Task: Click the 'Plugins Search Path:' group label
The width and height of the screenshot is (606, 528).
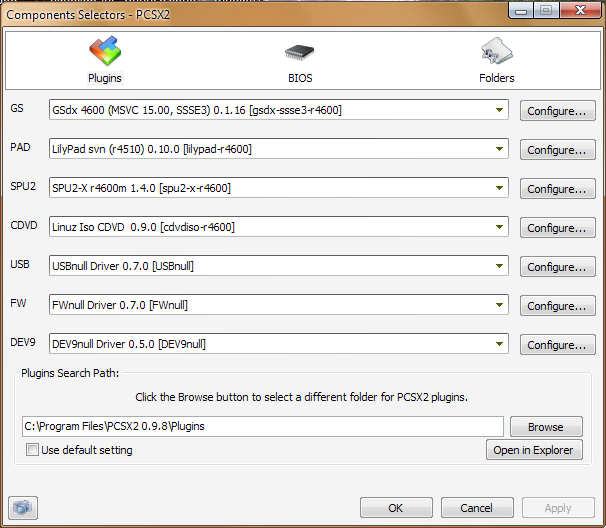Action: [x=70, y=373]
